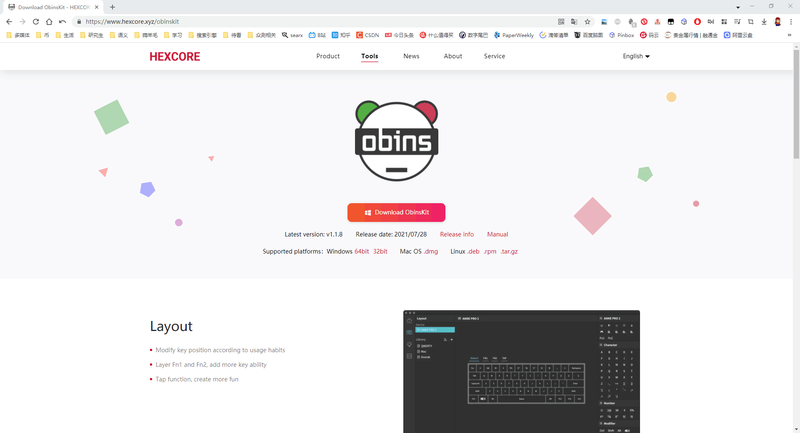Screen dimensions: 800x433
Task: Click the address bar URL
Action: pos(132,21)
